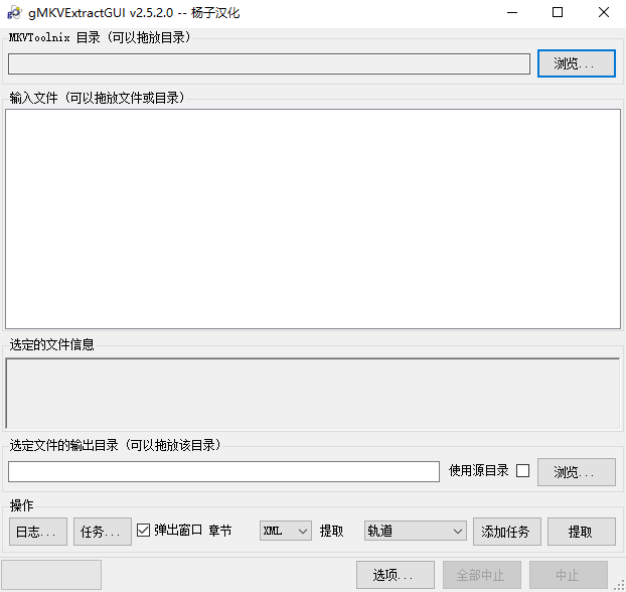Open the 日志 log window

click(39, 531)
